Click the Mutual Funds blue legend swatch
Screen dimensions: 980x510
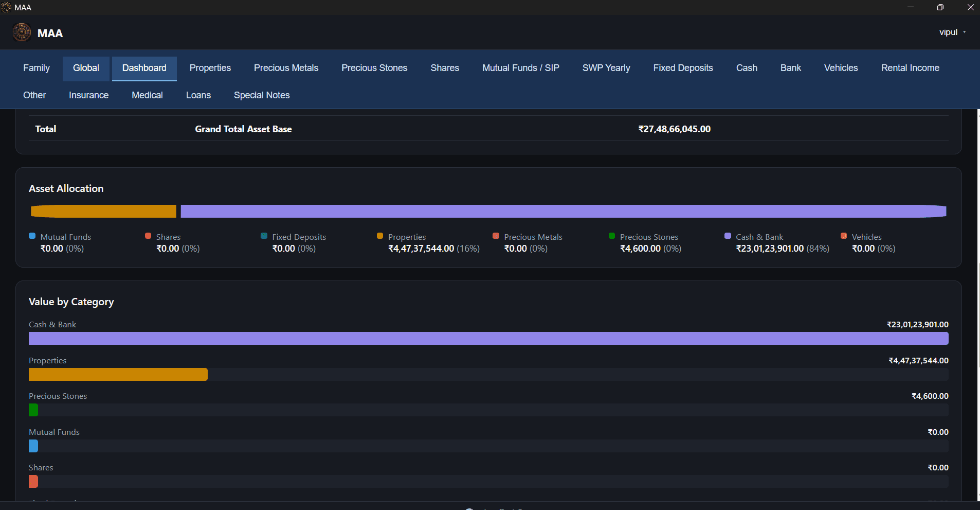32,236
